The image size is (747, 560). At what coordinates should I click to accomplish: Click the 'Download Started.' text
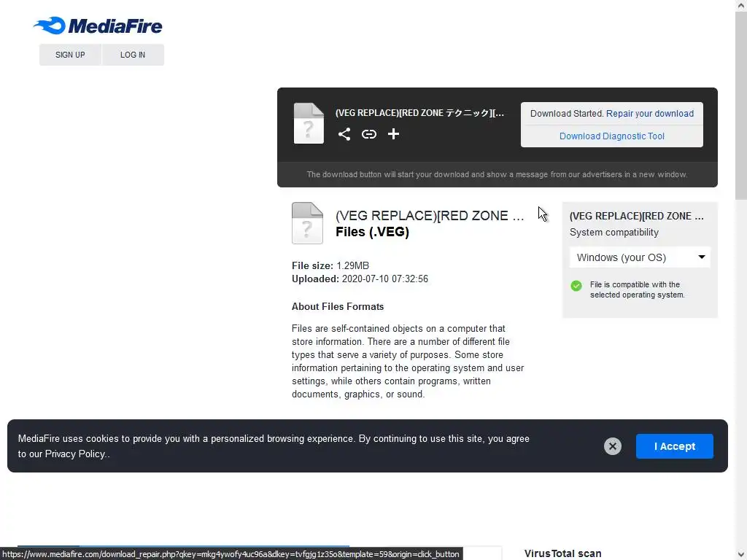tap(567, 113)
